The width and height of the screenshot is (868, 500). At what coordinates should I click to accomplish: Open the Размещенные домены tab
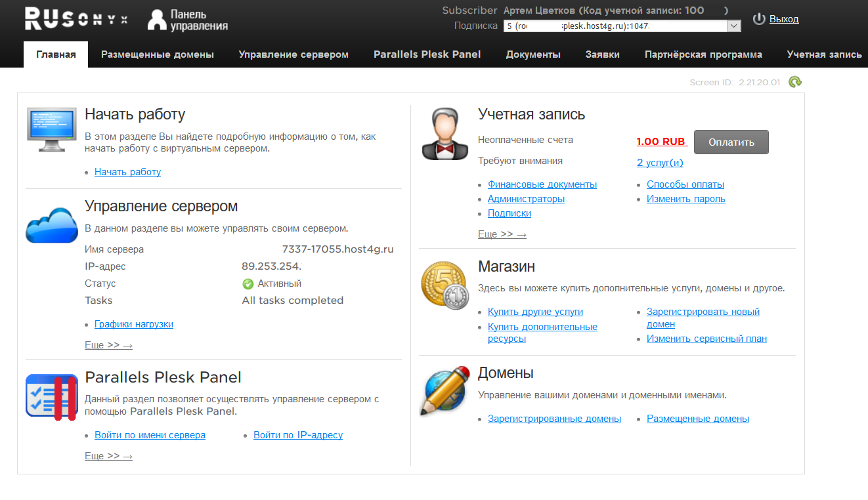tap(158, 54)
